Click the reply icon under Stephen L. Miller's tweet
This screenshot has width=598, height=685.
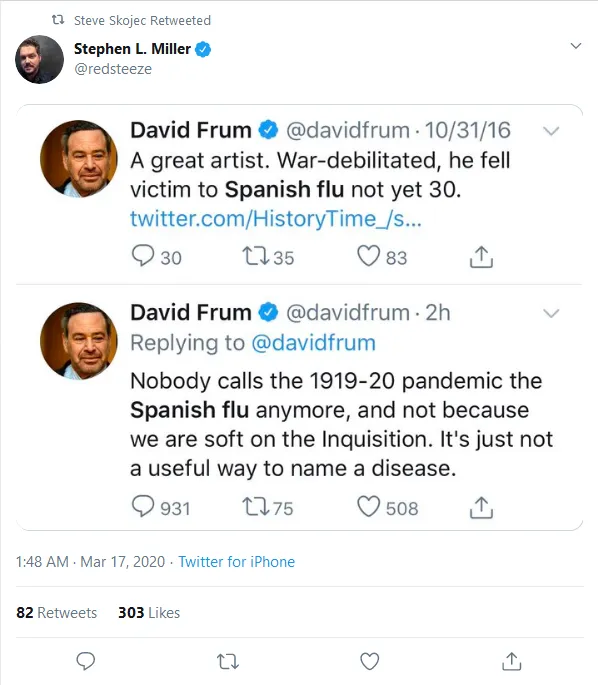pos(86,661)
